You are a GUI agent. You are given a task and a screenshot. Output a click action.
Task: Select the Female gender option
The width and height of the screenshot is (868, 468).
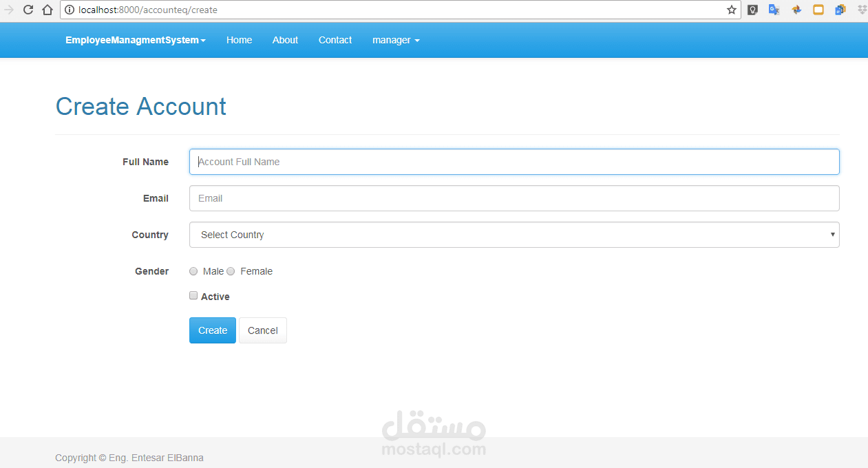click(x=231, y=271)
